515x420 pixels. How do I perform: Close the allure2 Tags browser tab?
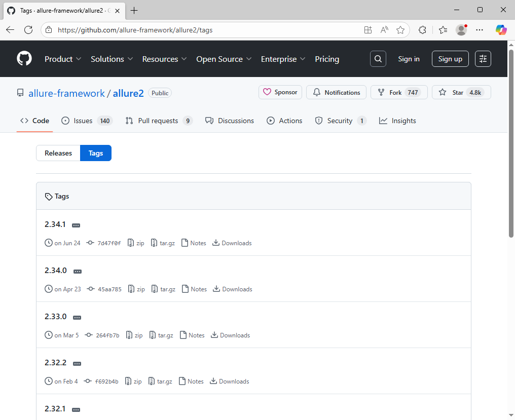click(117, 11)
